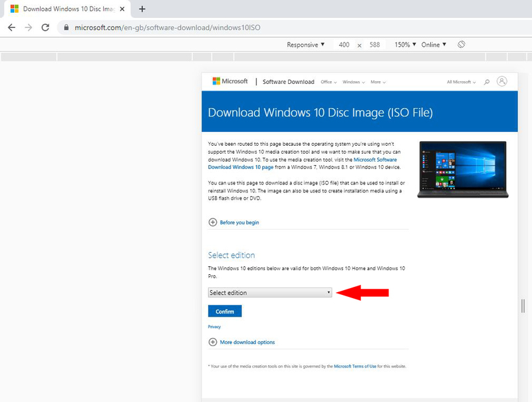The width and height of the screenshot is (532, 402).
Task: Open the Responsive device dropdown
Action: (x=306, y=45)
